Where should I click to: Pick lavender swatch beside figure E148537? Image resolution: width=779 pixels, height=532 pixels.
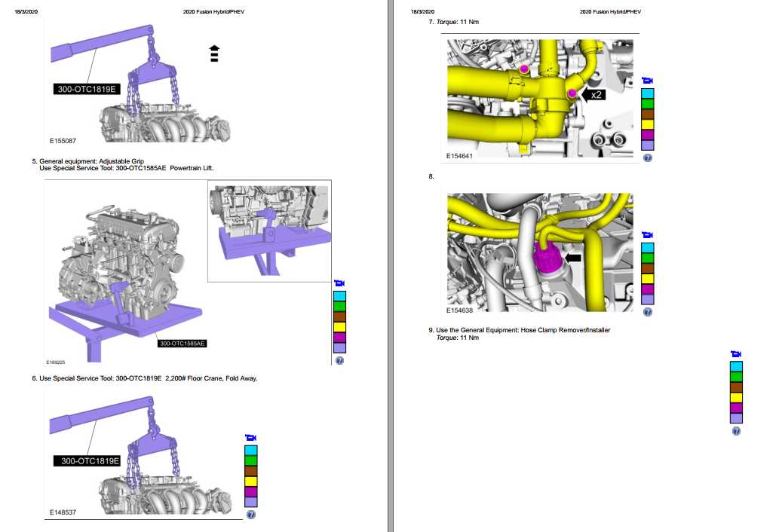pos(251,502)
